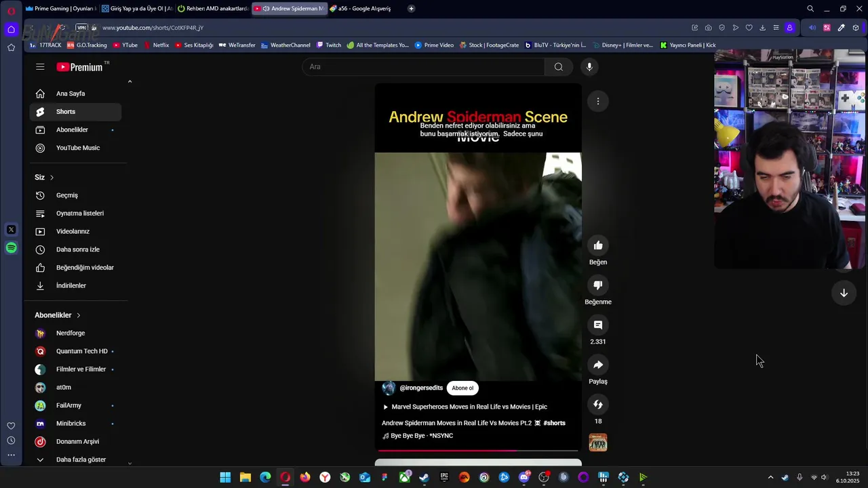868x488 pixels.
Task: Open a new tab with plus button
Action: [x=411, y=9]
